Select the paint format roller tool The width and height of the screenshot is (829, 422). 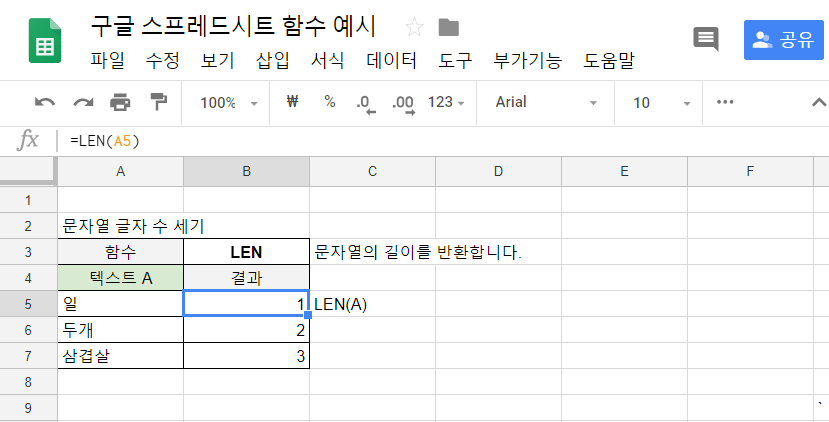[158, 102]
